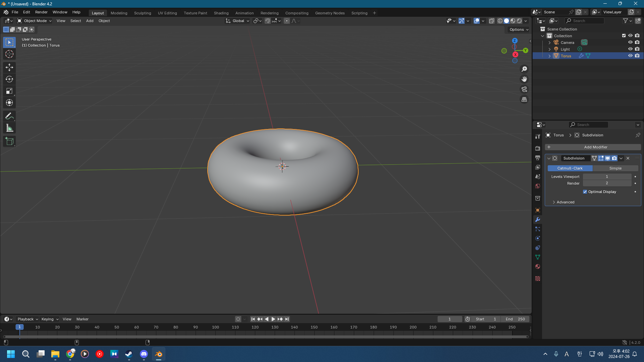Image resolution: width=644 pixels, height=362 pixels.
Task: Exclude Collection from view layer checkbox
Action: click(x=624, y=36)
